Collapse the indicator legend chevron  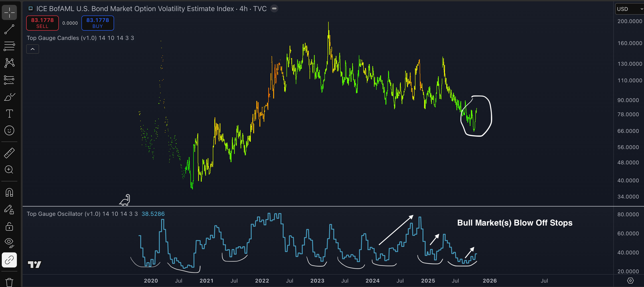point(33,49)
